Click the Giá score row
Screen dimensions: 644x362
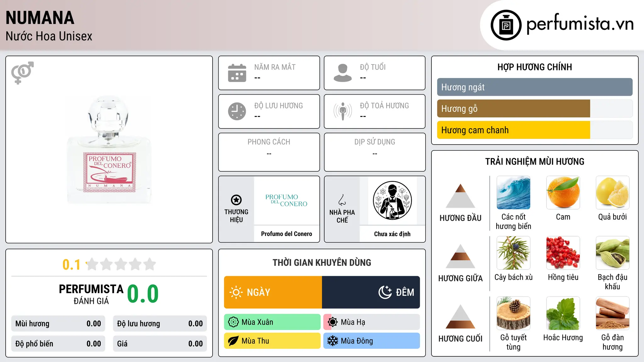pos(160,344)
